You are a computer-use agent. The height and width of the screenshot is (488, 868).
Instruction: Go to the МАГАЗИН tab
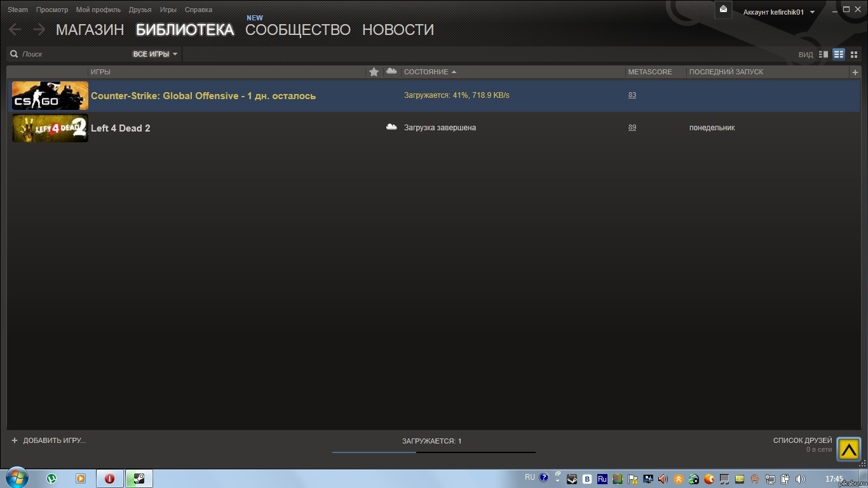[x=90, y=30]
